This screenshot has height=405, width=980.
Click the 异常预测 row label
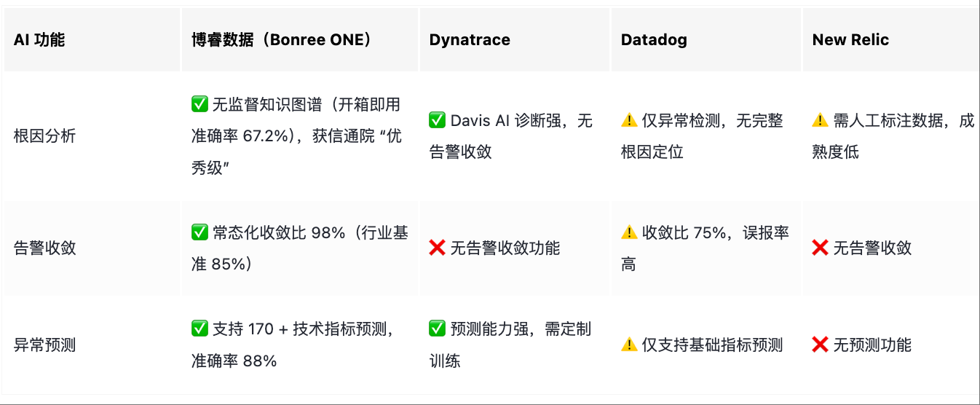pyautogui.click(x=45, y=345)
